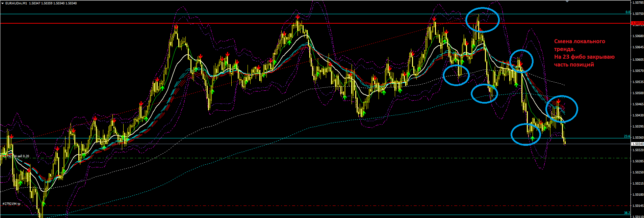Click the 1.50785 price scale label
The height and width of the screenshot is (218, 644).
coord(638,3)
